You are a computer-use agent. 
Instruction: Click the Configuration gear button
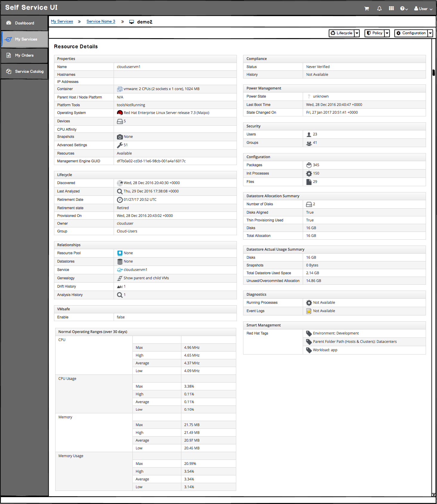[x=411, y=33]
